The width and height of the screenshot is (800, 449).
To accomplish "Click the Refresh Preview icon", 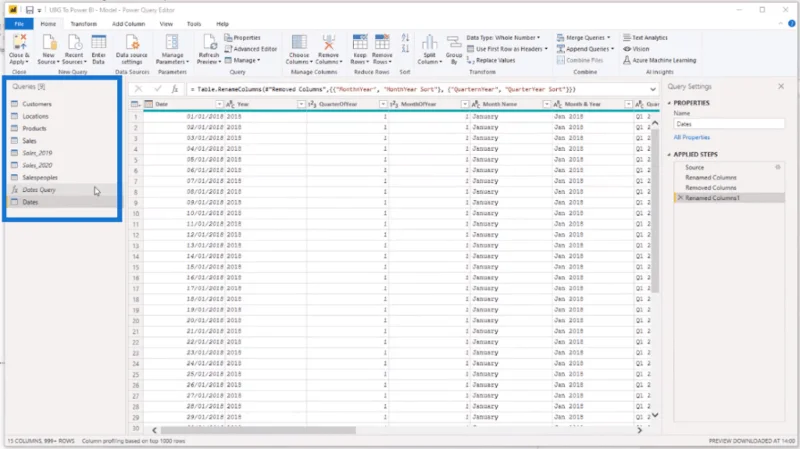I will click(209, 42).
